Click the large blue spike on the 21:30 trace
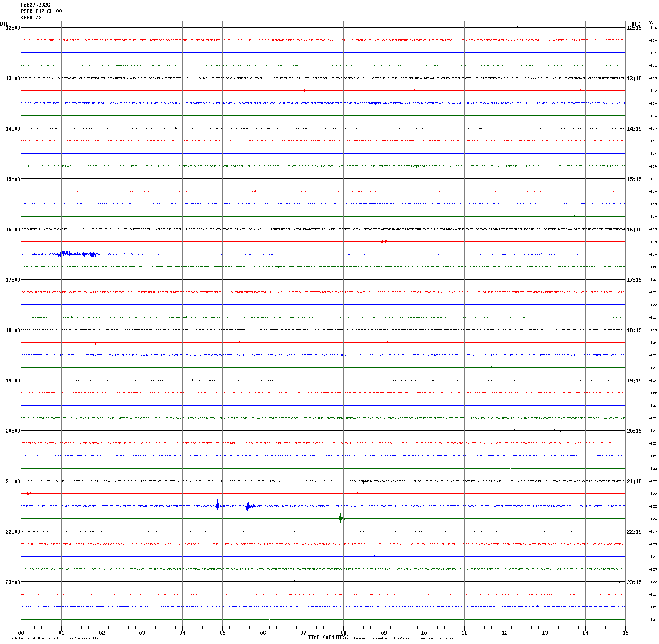The width and height of the screenshot is (659, 644). coord(248,506)
